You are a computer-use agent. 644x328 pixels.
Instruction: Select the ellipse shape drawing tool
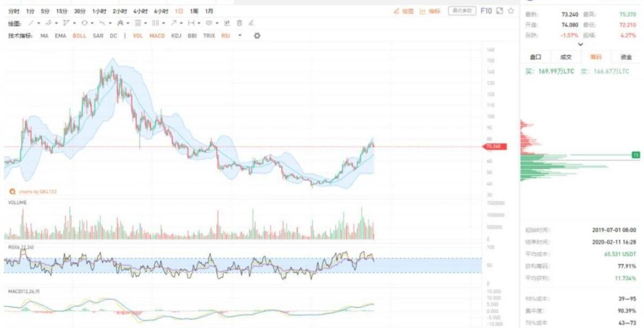[x=84, y=23]
